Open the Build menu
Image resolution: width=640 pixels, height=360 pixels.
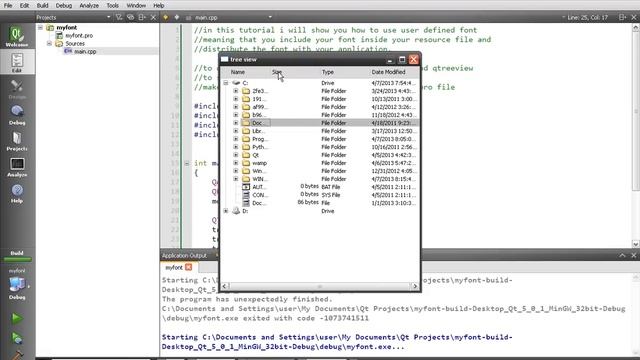[42, 5]
